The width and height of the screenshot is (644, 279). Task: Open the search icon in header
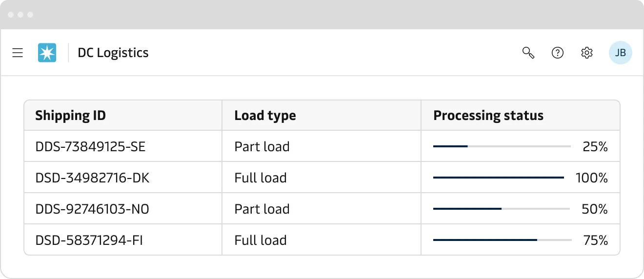tap(528, 53)
